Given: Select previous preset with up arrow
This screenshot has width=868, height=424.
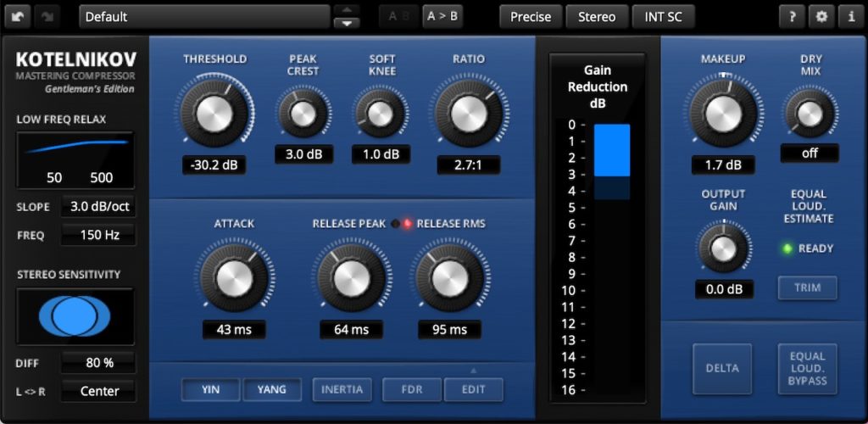Looking at the screenshot, I should (x=347, y=10).
